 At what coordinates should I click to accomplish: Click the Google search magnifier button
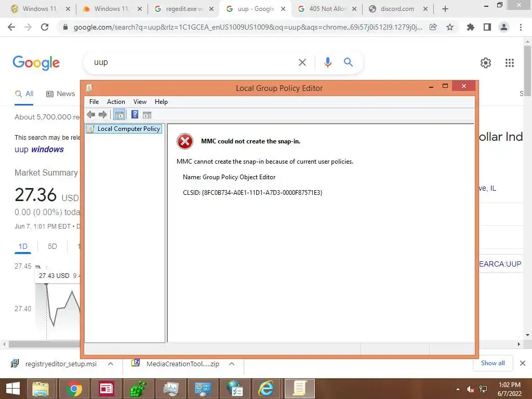tap(348, 62)
